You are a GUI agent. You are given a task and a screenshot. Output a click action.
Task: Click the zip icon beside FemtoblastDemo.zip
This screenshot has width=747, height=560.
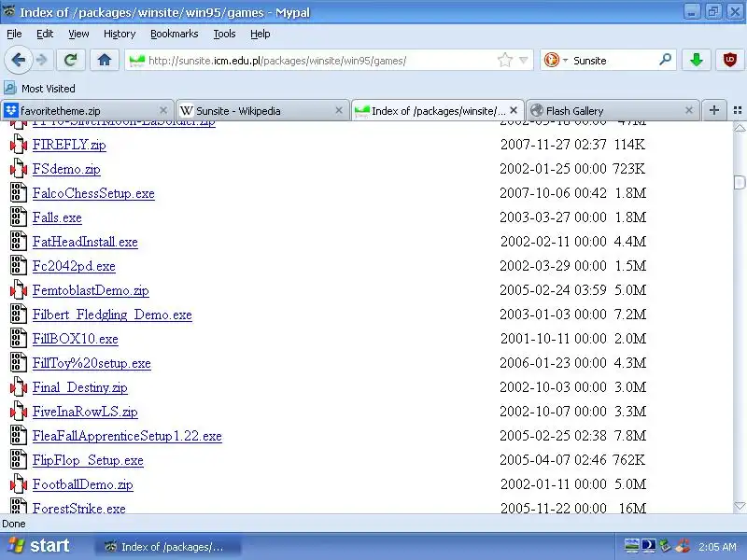click(x=18, y=289)
